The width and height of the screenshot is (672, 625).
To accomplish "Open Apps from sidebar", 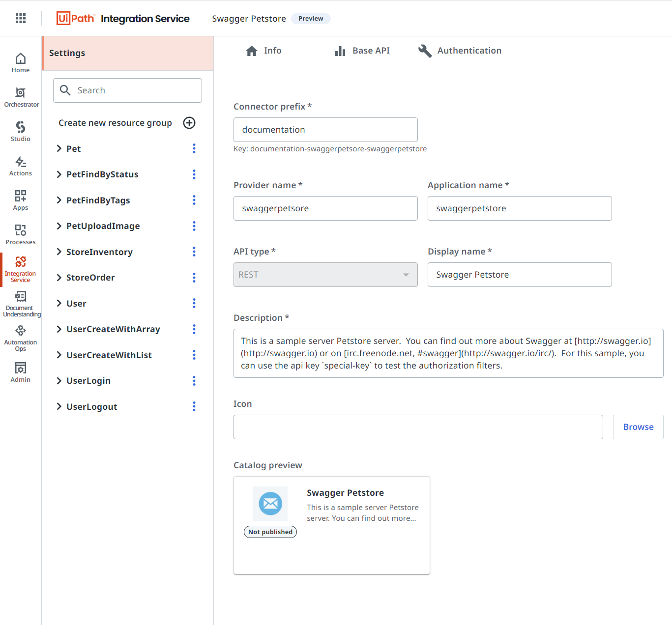I will pyautogui.click(x=21, y=200).
